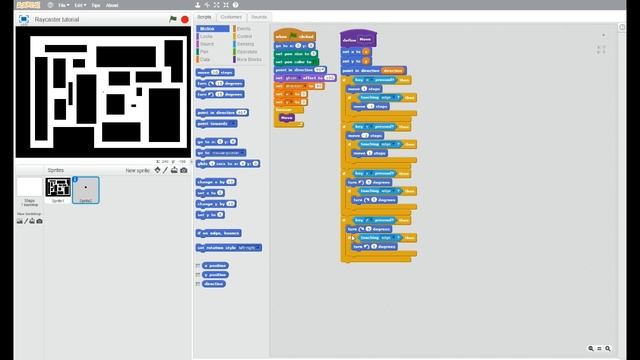Create new sprite from camera icon
The height and width of the screenshot is (360, 640).
tap(184, 170)
